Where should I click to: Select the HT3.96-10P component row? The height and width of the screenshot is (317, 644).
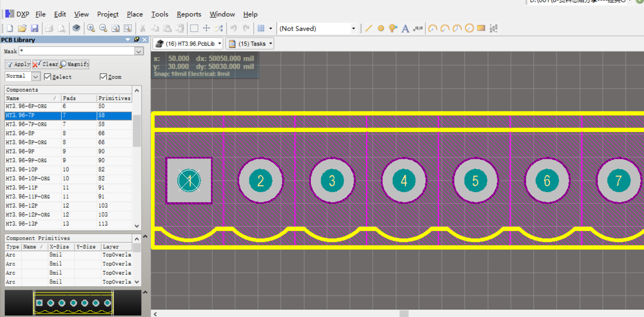[x=68, y=169]
